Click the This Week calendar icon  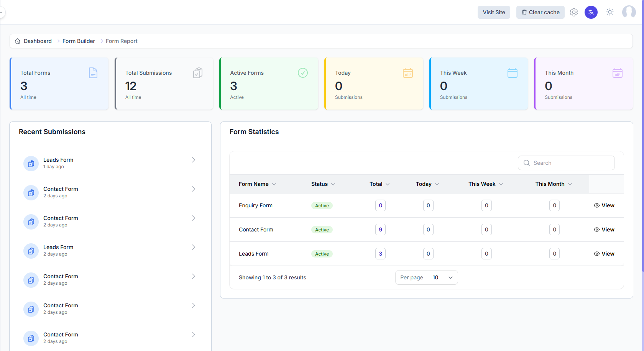tap(513, 73)
